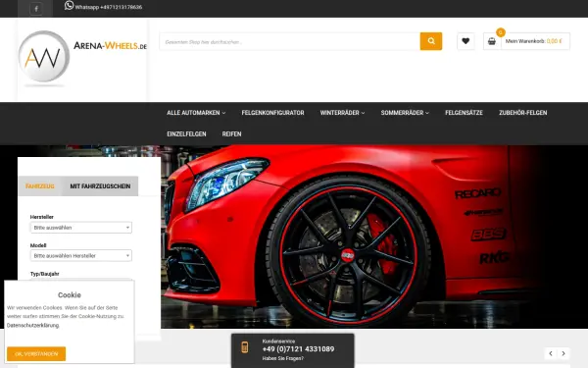Open the shopping basket icon
588x368 pixels.
(492, 41)
